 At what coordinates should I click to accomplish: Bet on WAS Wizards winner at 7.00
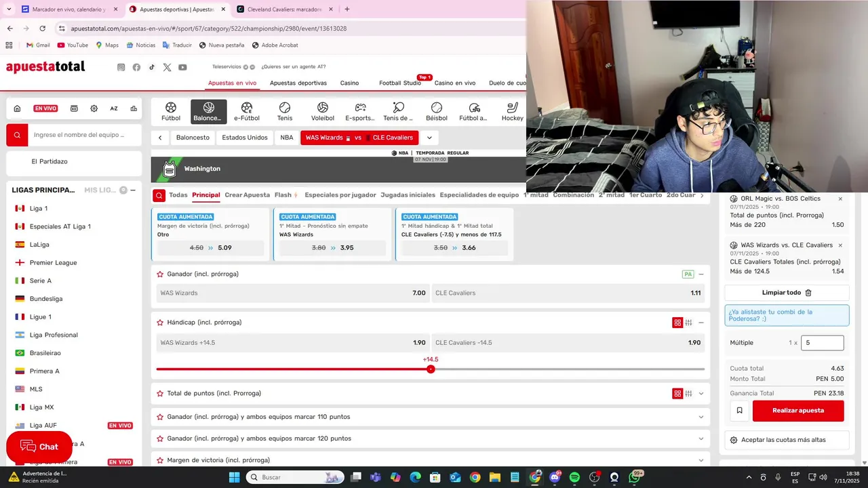pos(293,293)
